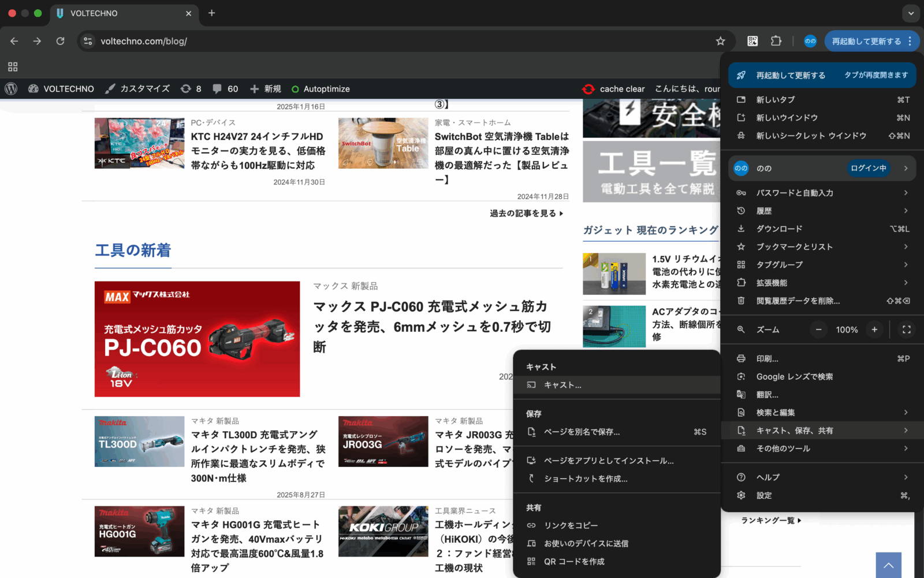Click 過去の記事を見る link
The image size is (924, 578).
(x=526, y=213)
